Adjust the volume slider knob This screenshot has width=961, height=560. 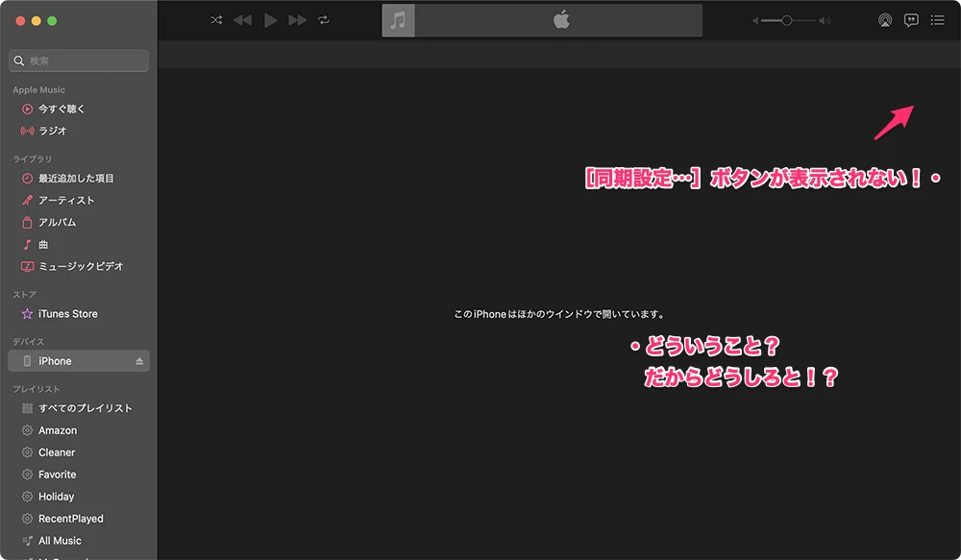[x=786, y=21]
